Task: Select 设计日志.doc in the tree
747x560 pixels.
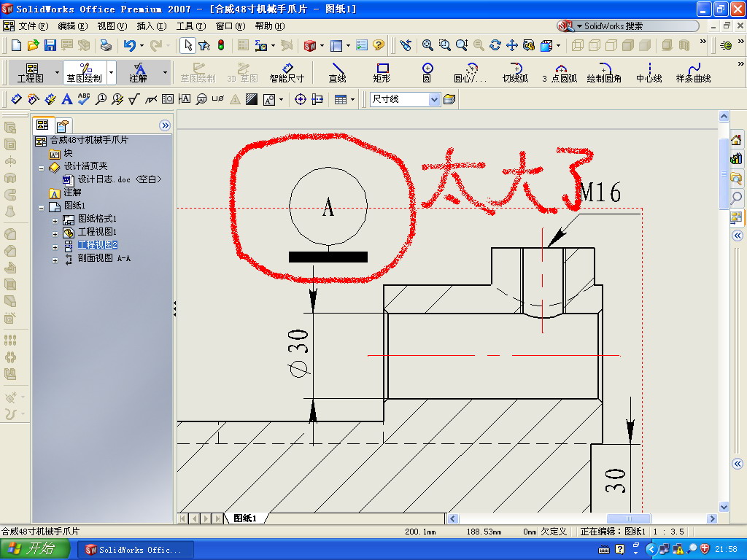Action: coord(120,179)
